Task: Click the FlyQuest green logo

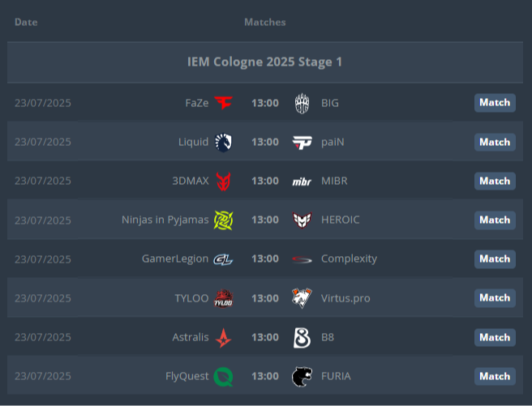Action: 223,376
